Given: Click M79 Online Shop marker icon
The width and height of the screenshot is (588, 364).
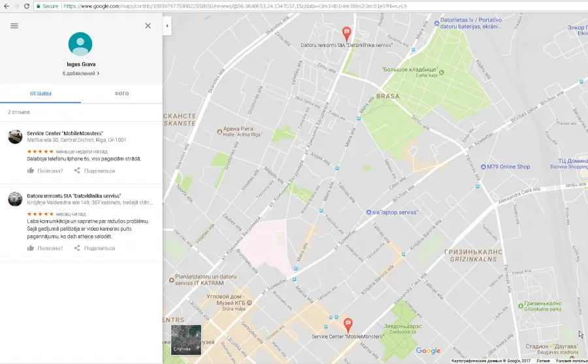Looking at the screenshot, I should tap(483, 167).
